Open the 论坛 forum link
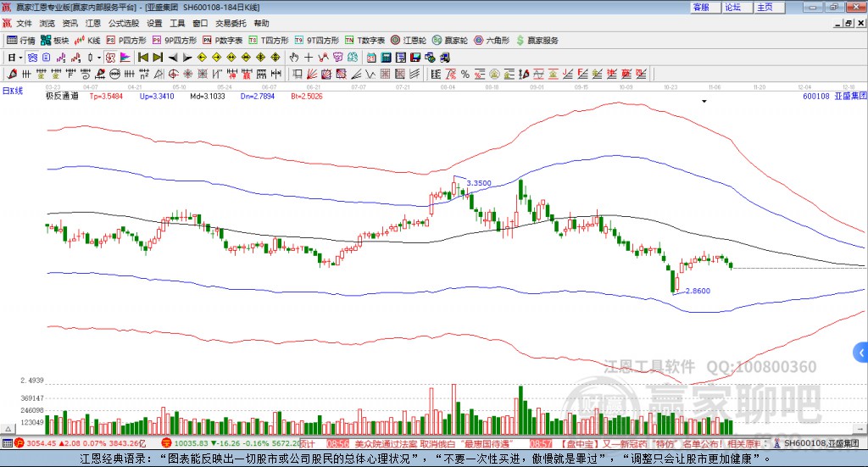 point(732,7)
